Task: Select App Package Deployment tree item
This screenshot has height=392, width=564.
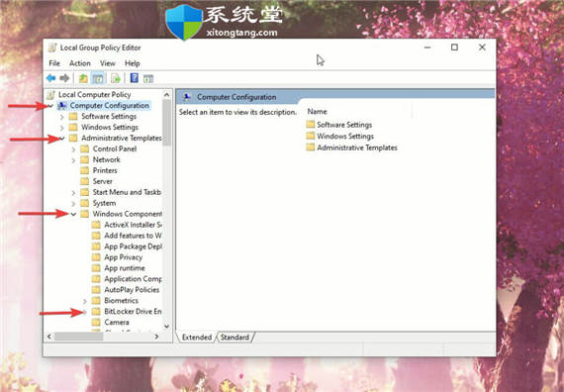Action: [x=134, y=246]
